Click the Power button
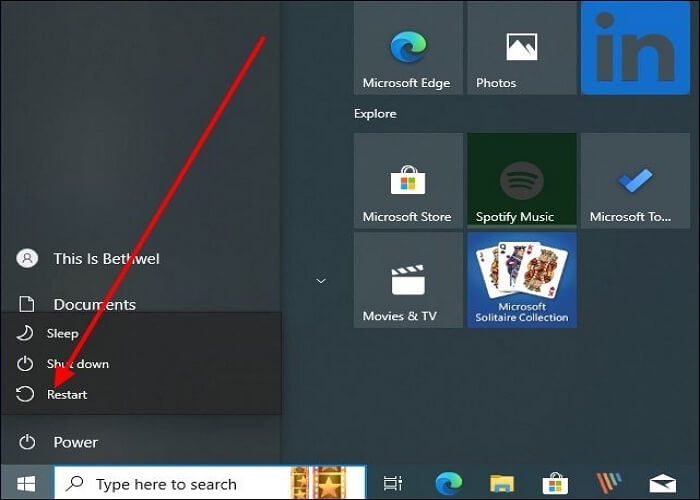 coord(141,442)
